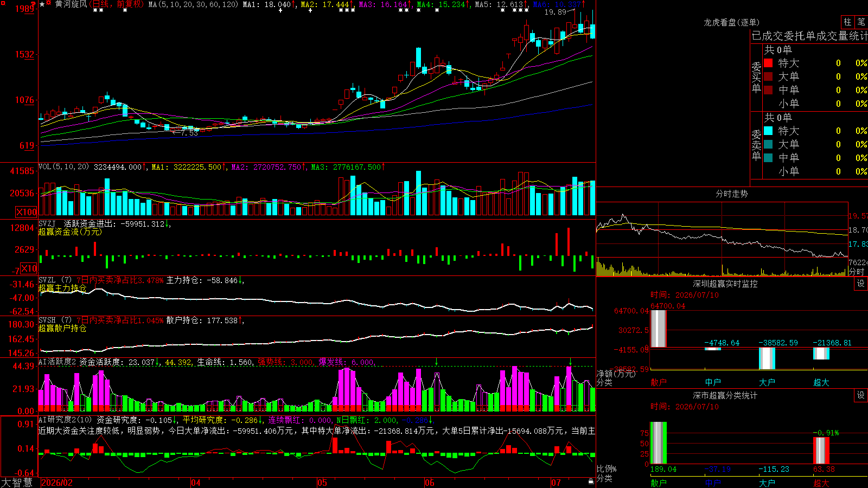The image size is (868, 488).
Task: Click the 深市超赢分类统计 panel title
Action: pyautogui.click(x=725, y=395)
